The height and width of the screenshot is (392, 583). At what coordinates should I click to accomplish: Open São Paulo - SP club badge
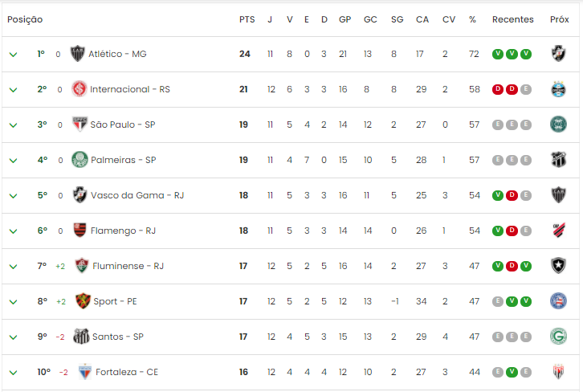click(79, 125)
